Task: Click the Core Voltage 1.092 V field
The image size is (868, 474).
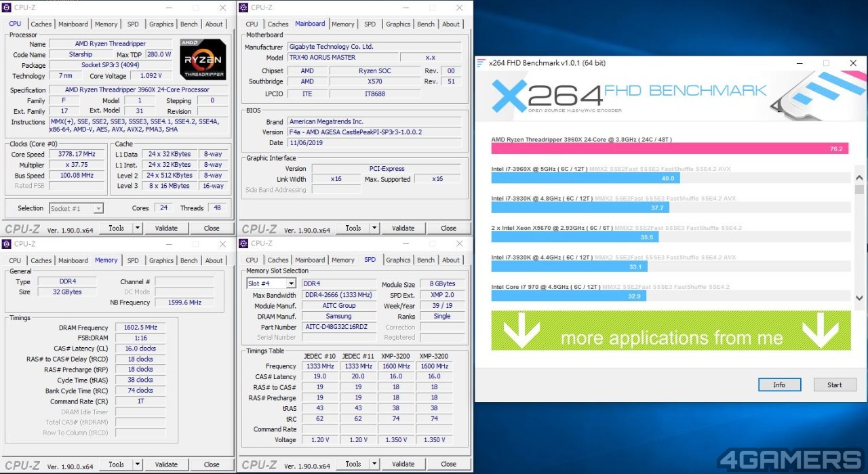Action: [x=151, y=76]
